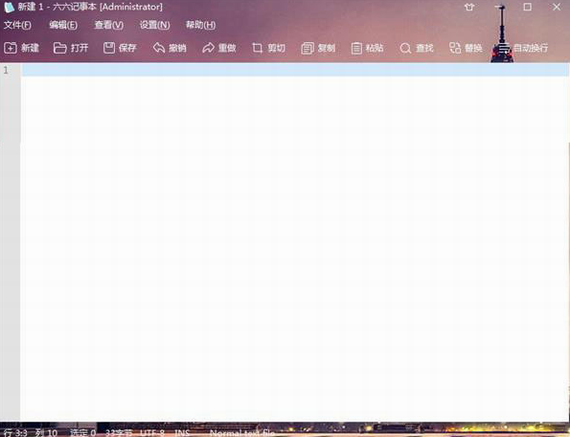This screenshot has height=437, width=570.
Task: Change skin via shirt icon in title bar
Action: coord(469,7)
